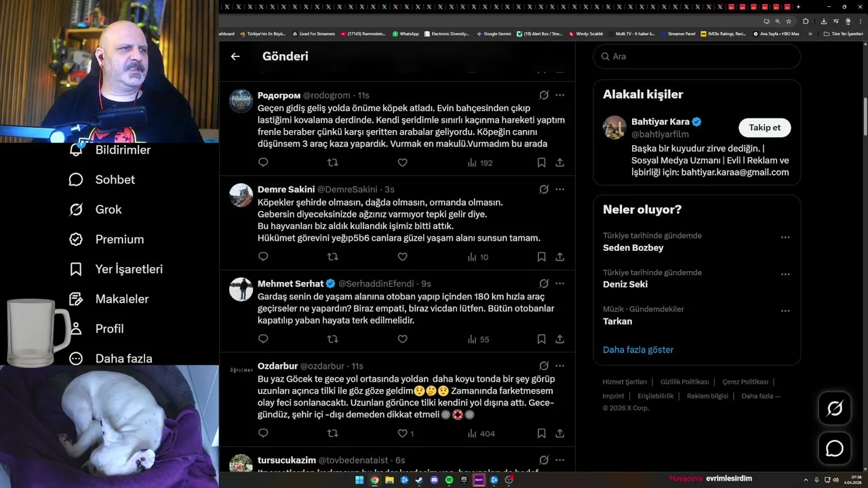The height and width of the screenshot is (488, 868).
Task: Open options for Deniz Seki trend
Action: [785, 274]
